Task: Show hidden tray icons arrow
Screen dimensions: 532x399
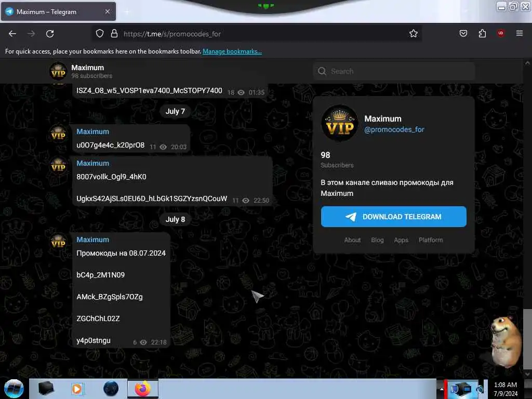Action: [x=442, y=389]
